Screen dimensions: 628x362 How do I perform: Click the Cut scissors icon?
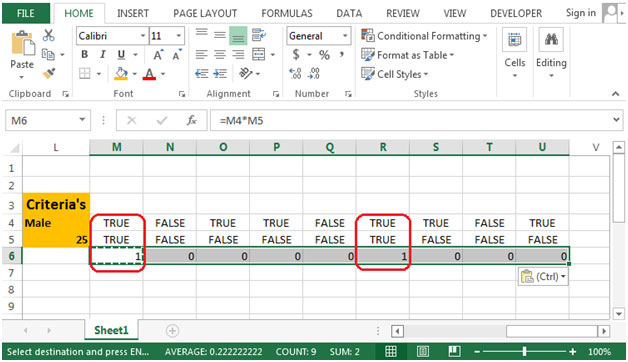pyautogui.click(x=48, y=36)
